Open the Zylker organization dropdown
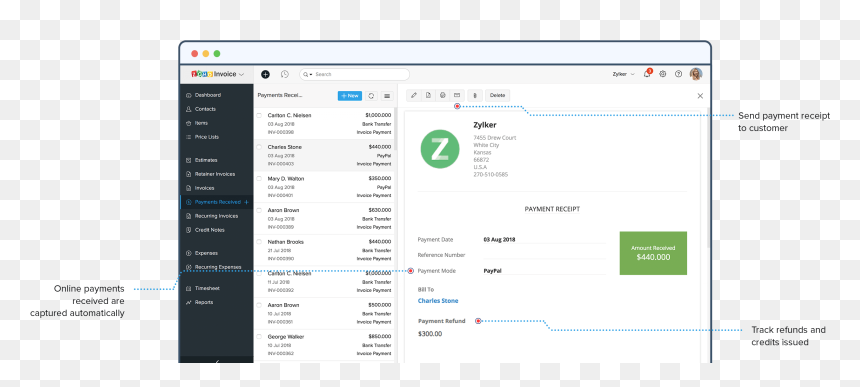The image size is (860, 387). (624, 74)
